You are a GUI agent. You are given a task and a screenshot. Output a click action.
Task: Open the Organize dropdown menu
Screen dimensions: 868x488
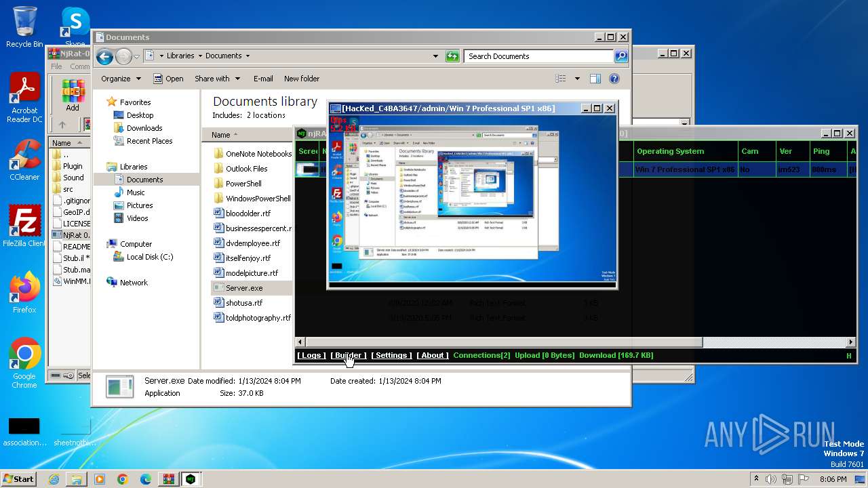tap(120, 79)
